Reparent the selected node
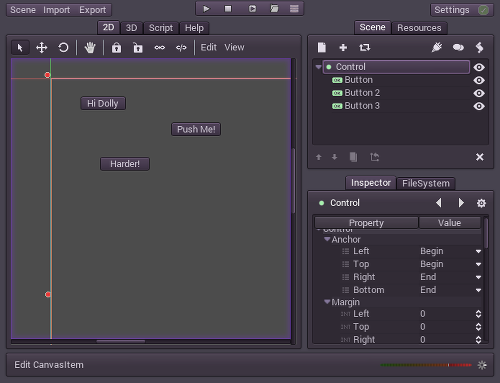Screen dimensions: 500x383 pyautogui.click(x=375, y=157)
